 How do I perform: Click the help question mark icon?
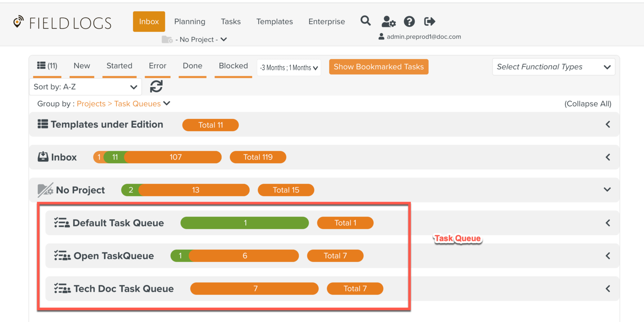(409, 21)
